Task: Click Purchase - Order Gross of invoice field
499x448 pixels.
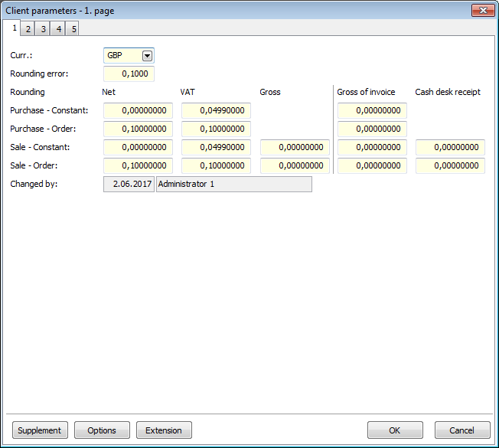Action: click(x=372, y=129)
